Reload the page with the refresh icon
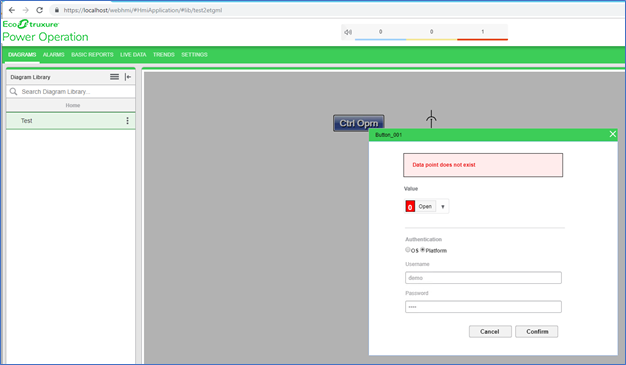The height and width of the screenshot is (365, 626). click(x=39, y=10)
